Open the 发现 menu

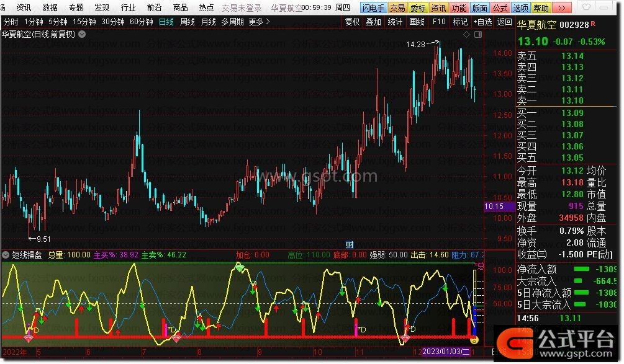pyautogui.click(x=102, y=7)
